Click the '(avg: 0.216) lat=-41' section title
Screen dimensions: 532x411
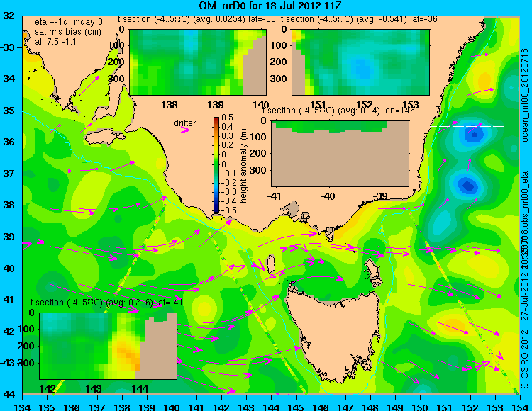pyautogui.click(x=144, y=303)
